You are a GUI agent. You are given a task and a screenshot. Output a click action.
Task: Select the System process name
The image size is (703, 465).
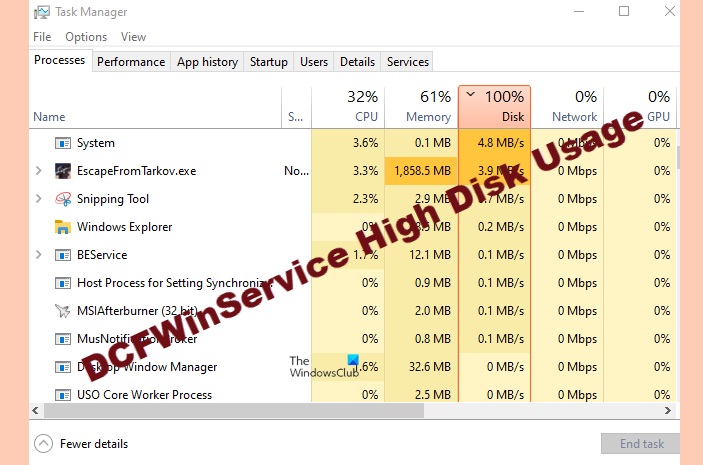point(96,143)
